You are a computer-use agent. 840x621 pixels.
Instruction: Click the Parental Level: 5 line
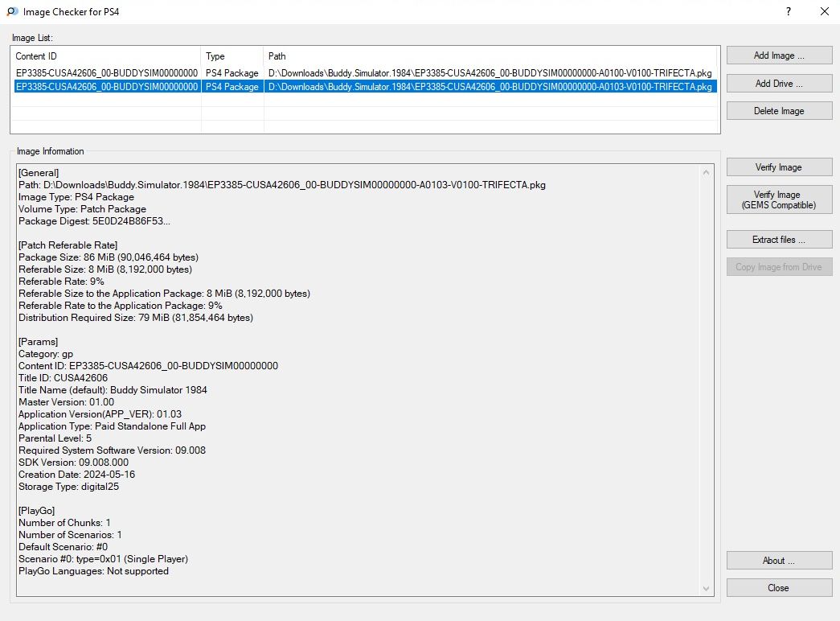click(x=55, y=438)
